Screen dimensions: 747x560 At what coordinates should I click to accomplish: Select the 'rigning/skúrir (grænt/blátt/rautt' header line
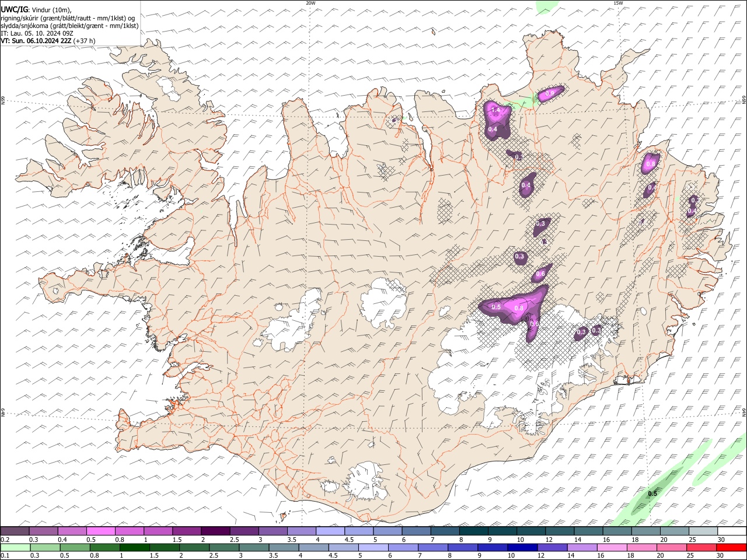(68, 17)
